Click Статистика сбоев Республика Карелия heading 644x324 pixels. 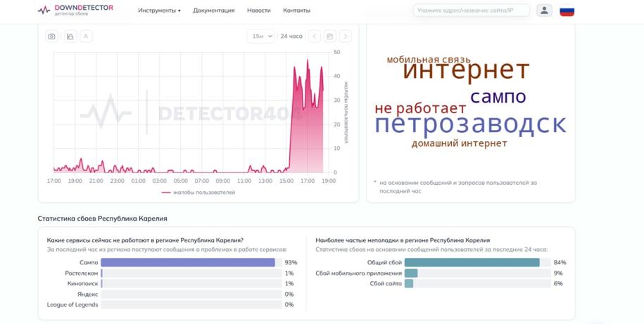tap(102, 219)
